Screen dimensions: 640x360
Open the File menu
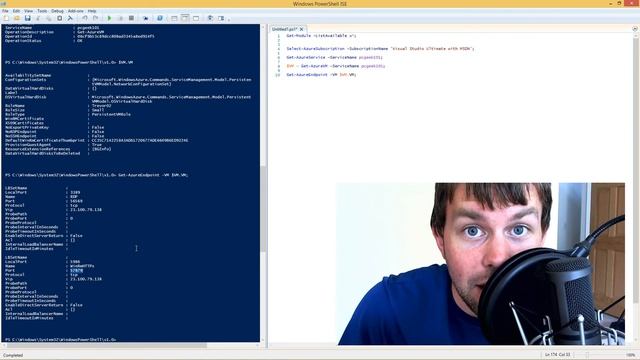point(5,11)
